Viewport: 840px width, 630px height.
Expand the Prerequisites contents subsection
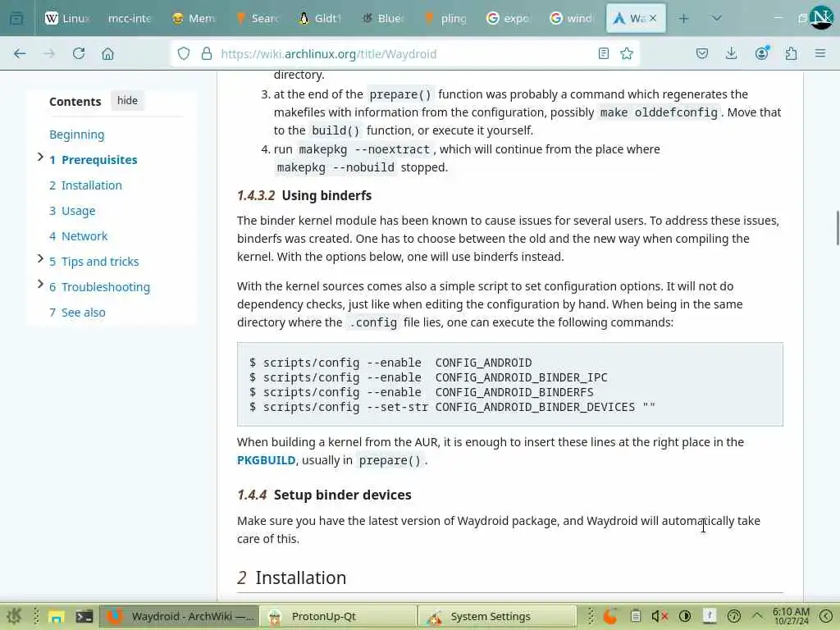[x=40, y=157]
